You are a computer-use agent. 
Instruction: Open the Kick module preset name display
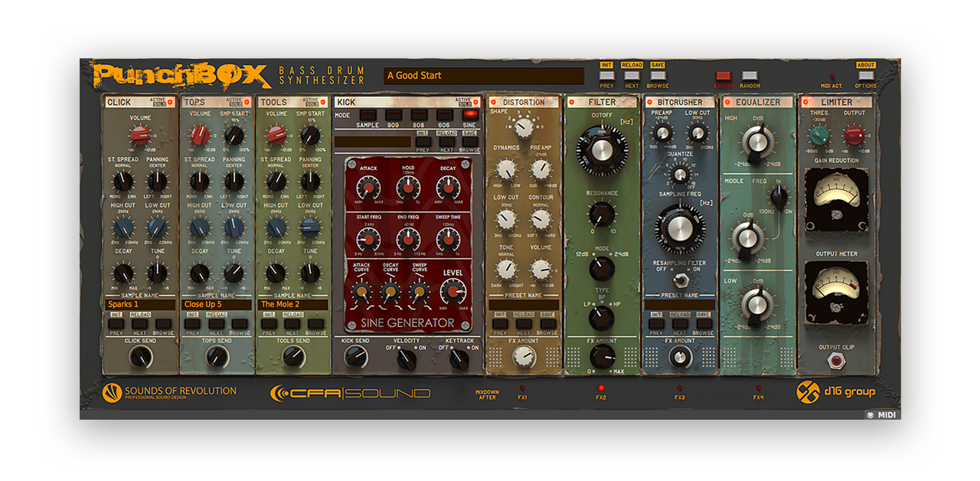(373, 142)
